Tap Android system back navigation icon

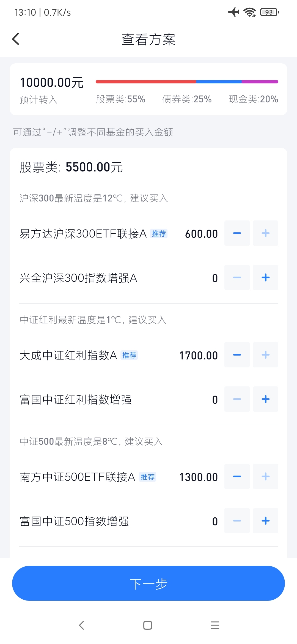(x=81, y=625)
